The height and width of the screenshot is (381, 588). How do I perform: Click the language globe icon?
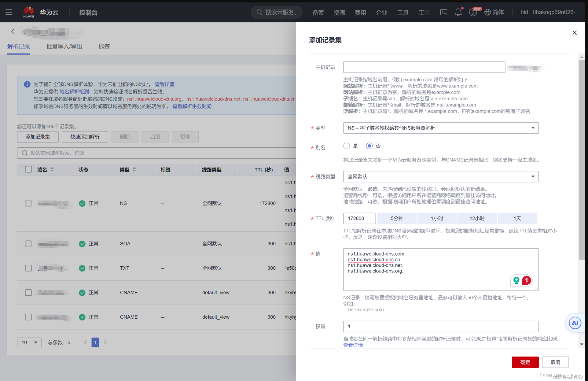point(488,12)
